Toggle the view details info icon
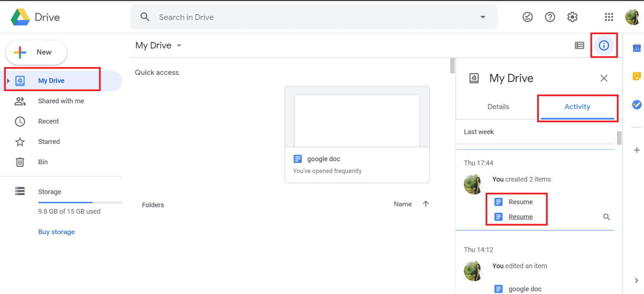644x294 pixels. 604,45
